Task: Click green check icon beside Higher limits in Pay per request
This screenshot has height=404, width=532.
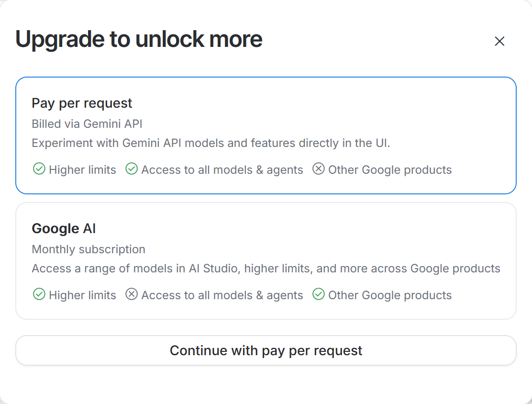Action: tap(39, 169)
